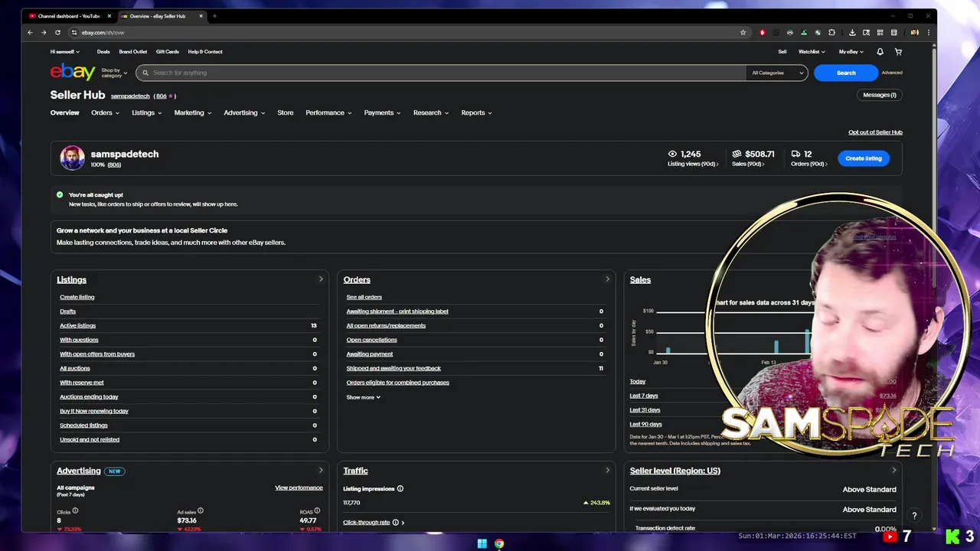Viewport: 980px width, 551px height.
Task: Click the Sales (90d) money icon
Action: click(737, 154)
